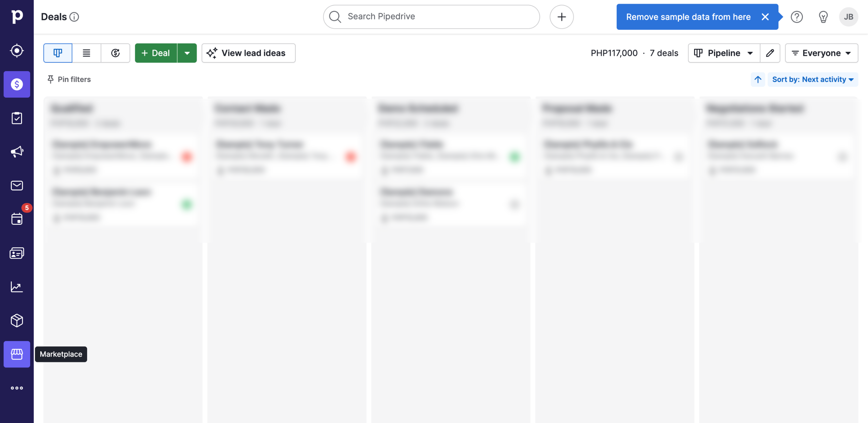868x423 pixels.
Task: Open the Contacts card icon in sidebar
Action: [17, 253]
